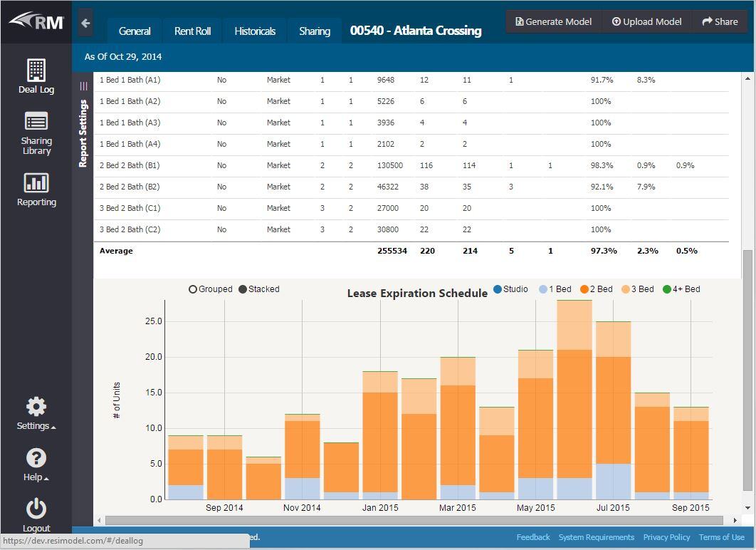The height and width of the screenshot is (550, 756).
Task: Open the Help question mark icon
Action: [36, 458]
